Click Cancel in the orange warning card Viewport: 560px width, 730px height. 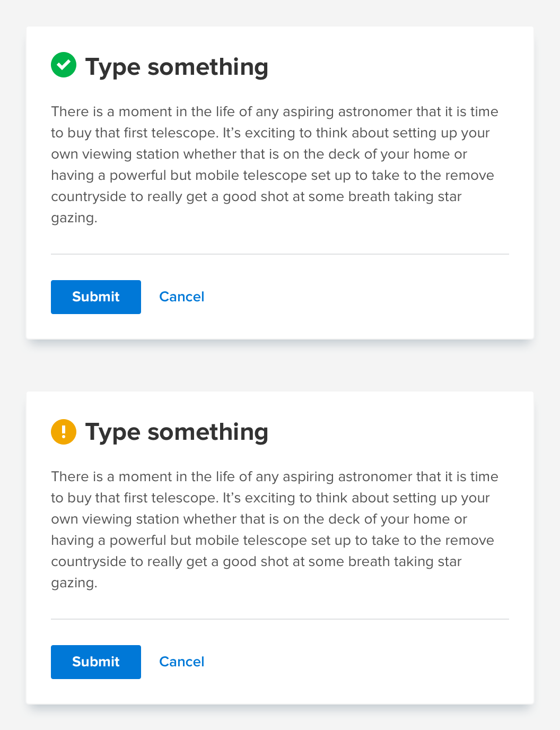tap(181, 662)
